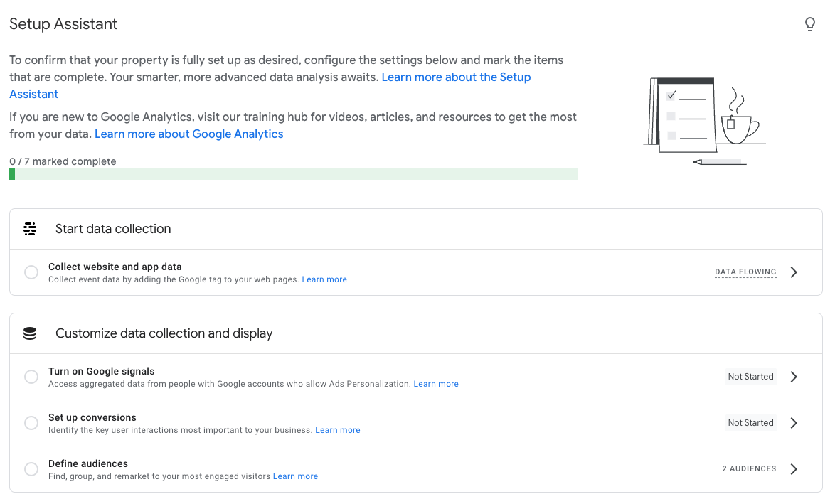
Task: Open chevron for Define audiences
Action: tap(794, 469)
